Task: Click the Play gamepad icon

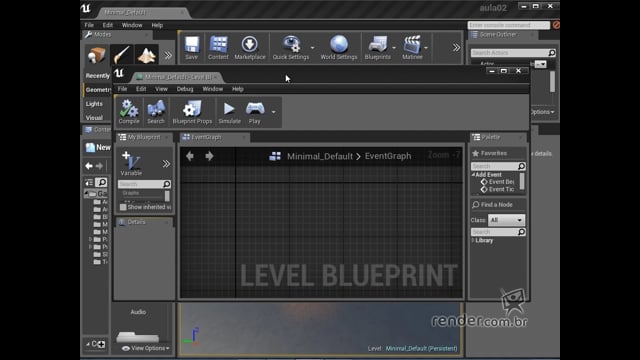Action: [255, 109]
